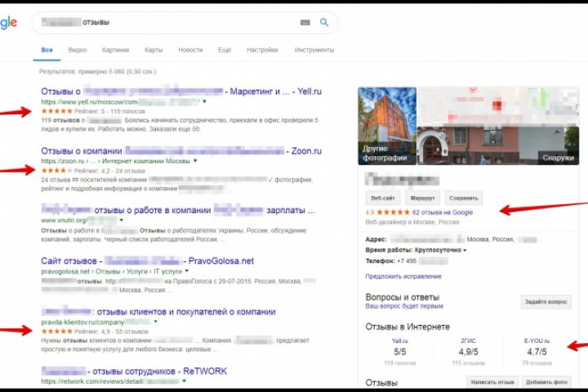Click Предложить исправление link
Viewport: 588px width, 392px height.
click(403, 277)
